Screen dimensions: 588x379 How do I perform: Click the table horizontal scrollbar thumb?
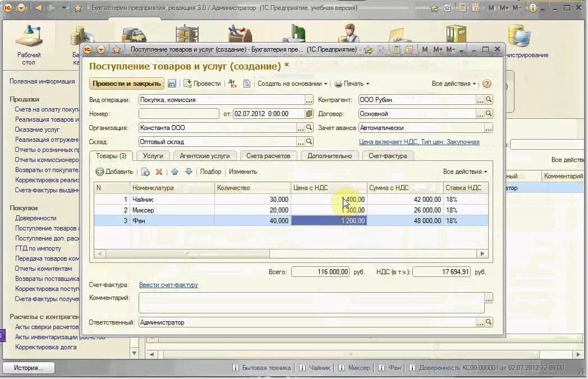[187, 254]
